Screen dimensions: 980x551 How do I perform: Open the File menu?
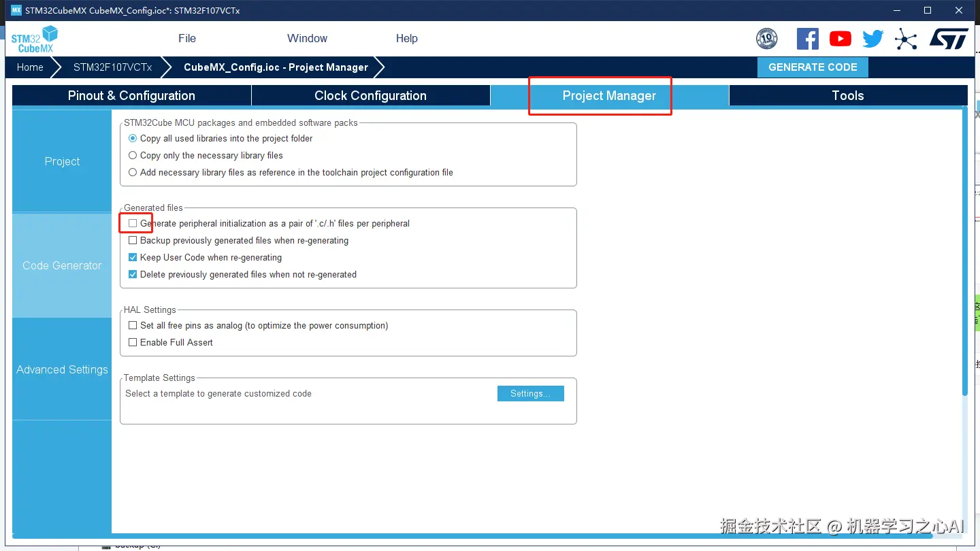click(x=187, y=38)
